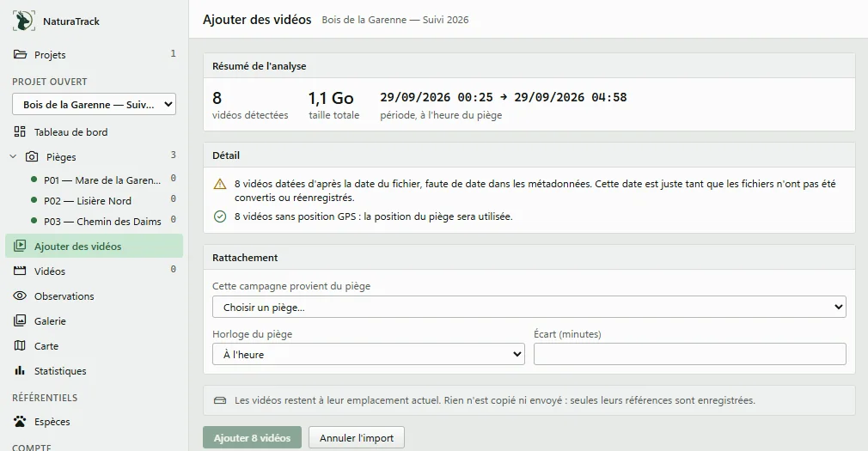This screenshot has height=451, width=868.
Task: Click the green dot beside P01
Action: (34, 180)
